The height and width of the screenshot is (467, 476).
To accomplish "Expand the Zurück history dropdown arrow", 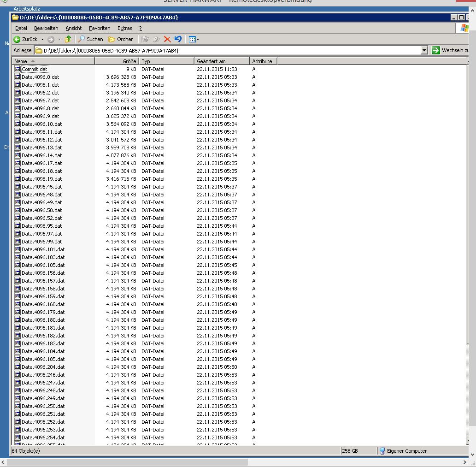I will point(42,39).
